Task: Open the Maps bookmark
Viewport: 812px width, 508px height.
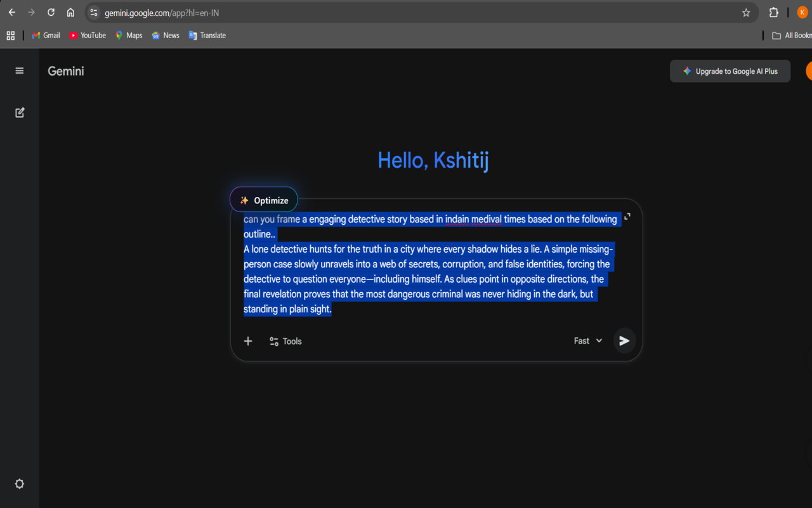Action: tap(129, 36)
